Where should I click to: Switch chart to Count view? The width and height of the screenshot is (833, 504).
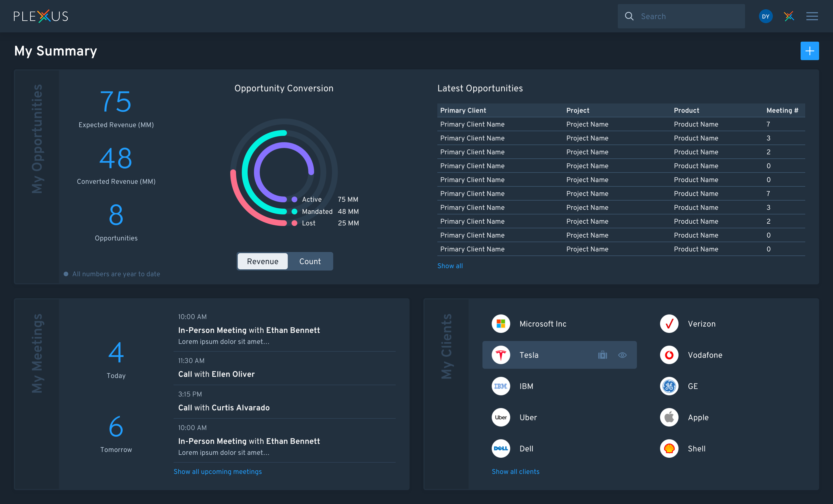(x=310, y=261)
